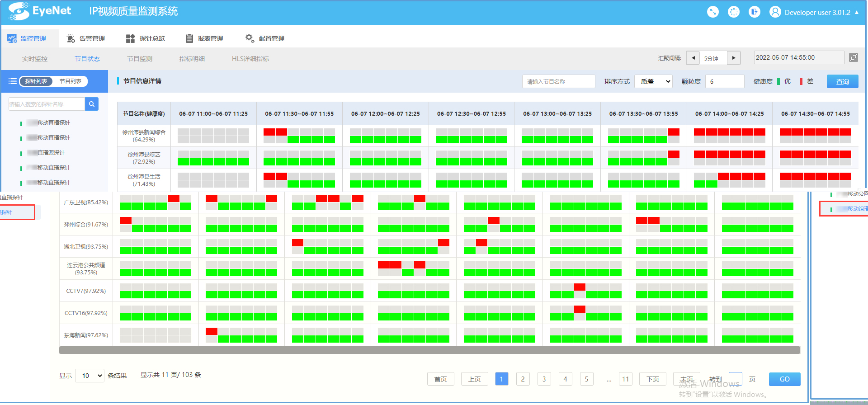Click the logout icon in header
The image size is (868, 405).
point(755,12)
